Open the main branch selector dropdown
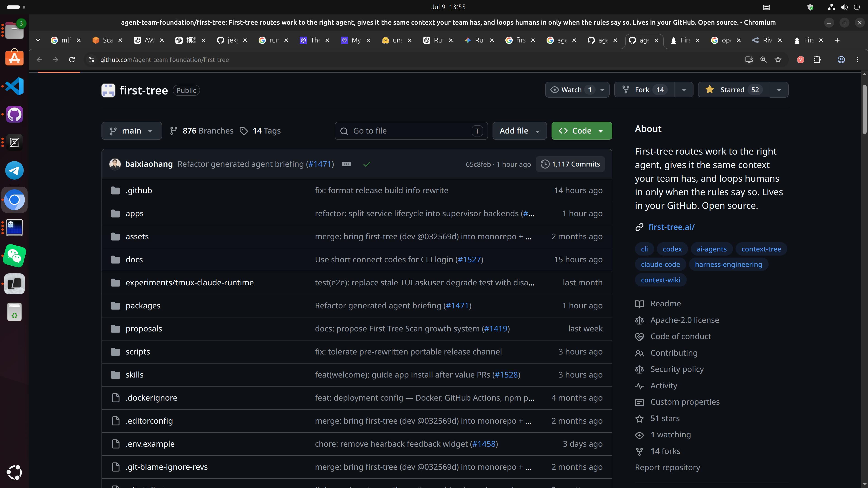 pyautogui.click(x=131, y=131)
